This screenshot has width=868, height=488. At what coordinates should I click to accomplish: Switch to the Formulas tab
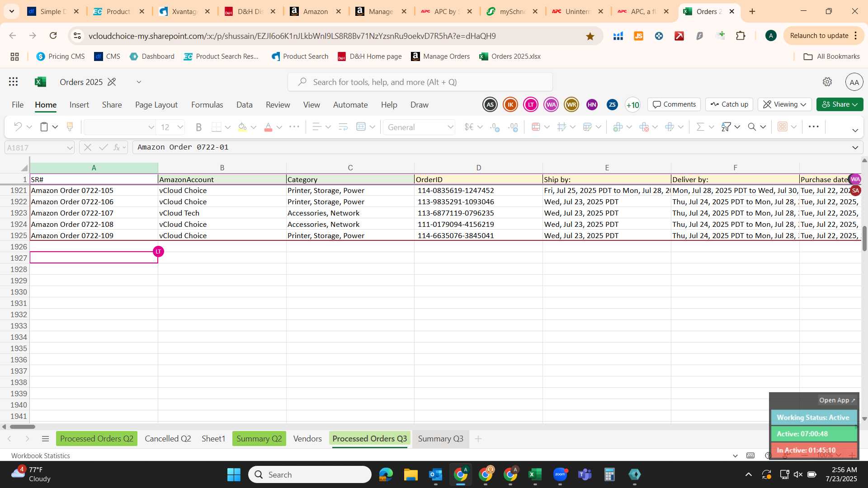pos(207,105)
